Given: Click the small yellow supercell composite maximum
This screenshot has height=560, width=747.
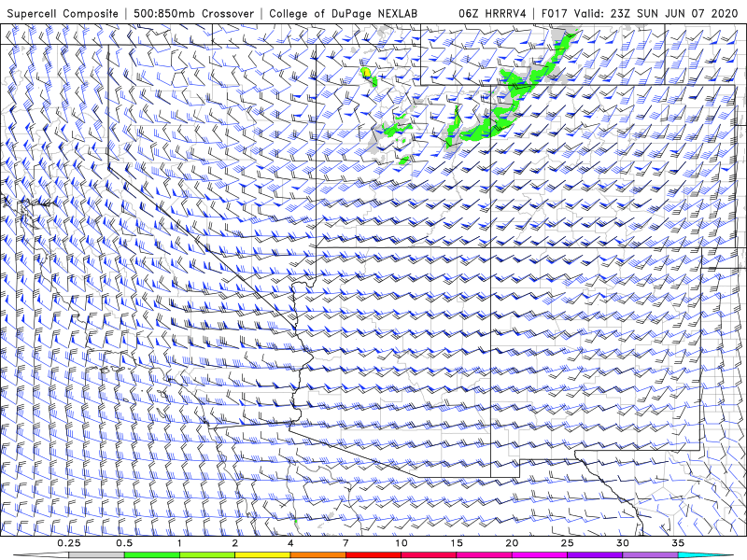Looking at the screenshot, I should [x=366, y=73].
